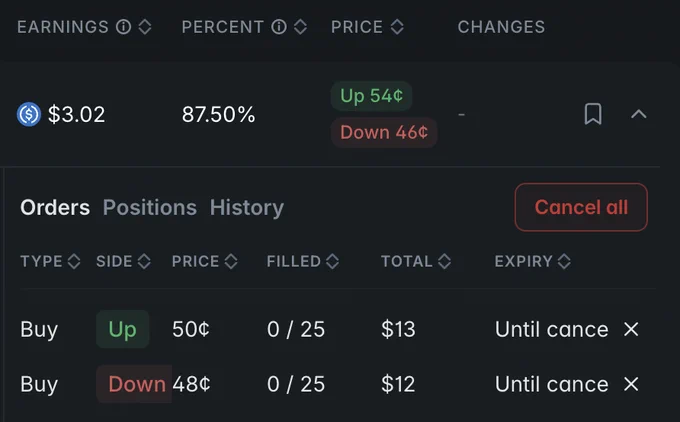Sort by Earnings column arrows
680x422 pixels.
[x=145, y=27]
